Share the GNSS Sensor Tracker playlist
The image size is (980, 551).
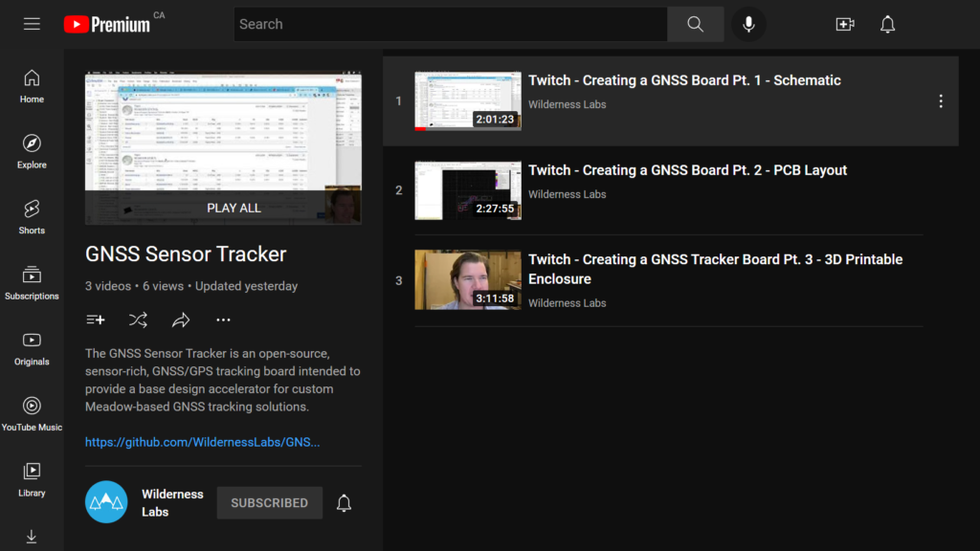(x=181, y=320)
